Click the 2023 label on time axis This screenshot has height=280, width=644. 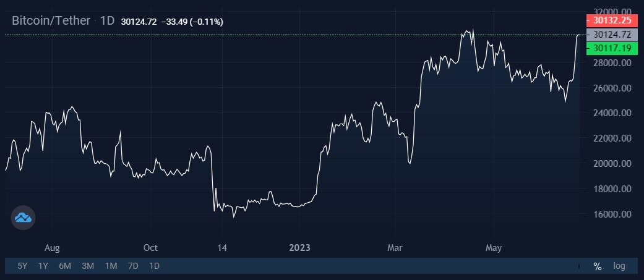[x=300, y=248]
